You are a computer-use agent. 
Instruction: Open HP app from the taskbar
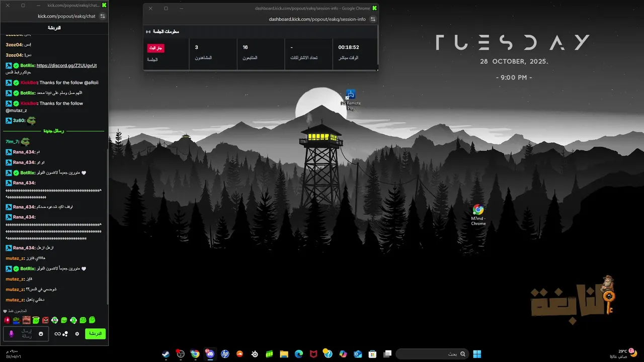pyautogui.click(x=225, y=354)
